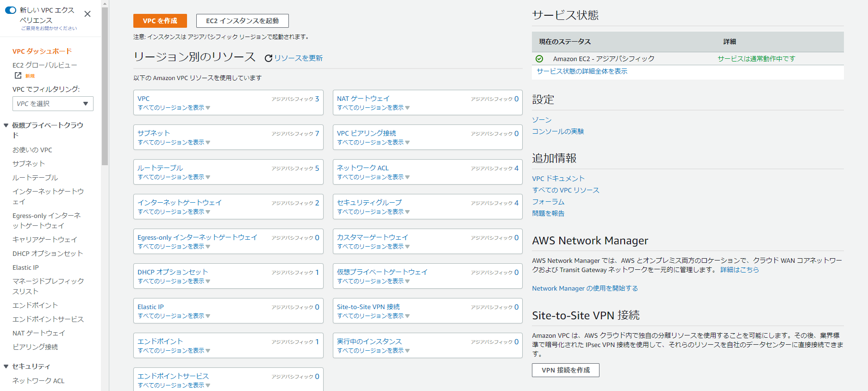868x391 pixels.
Task: Open the VPC resource card link
Action: [x=144, y=99]
